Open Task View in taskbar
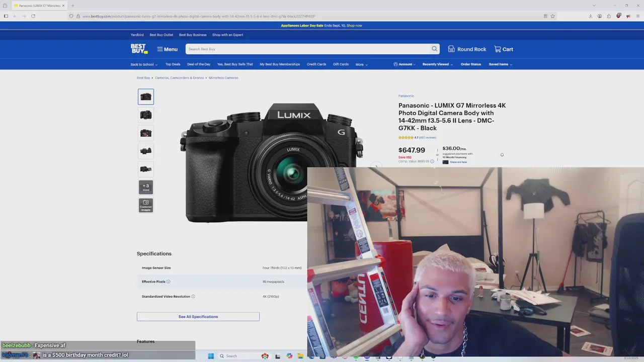Screen dimensions: 644x362 [278, 356]
